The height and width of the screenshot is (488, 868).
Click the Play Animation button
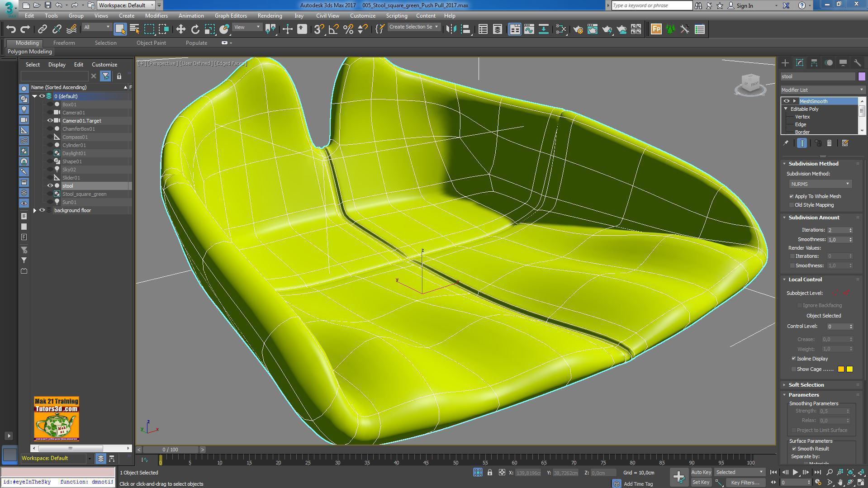tap(795, 472)
